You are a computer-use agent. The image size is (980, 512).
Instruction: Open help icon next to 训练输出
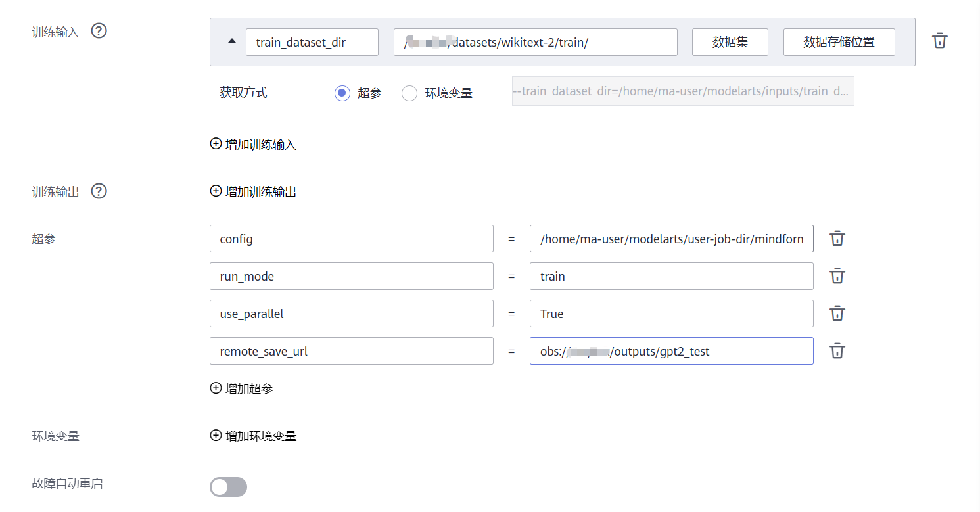99,191
